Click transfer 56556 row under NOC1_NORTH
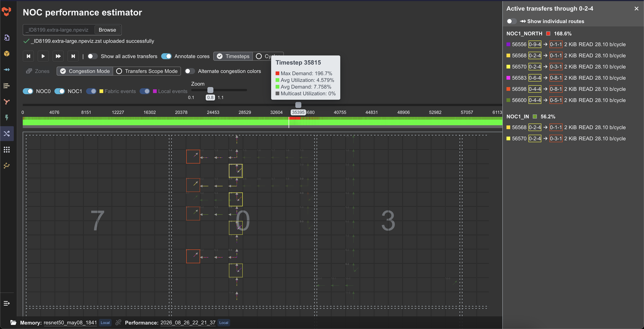This screenshot has height=329, width=644. pyautogui.click(x=566, y=44)
